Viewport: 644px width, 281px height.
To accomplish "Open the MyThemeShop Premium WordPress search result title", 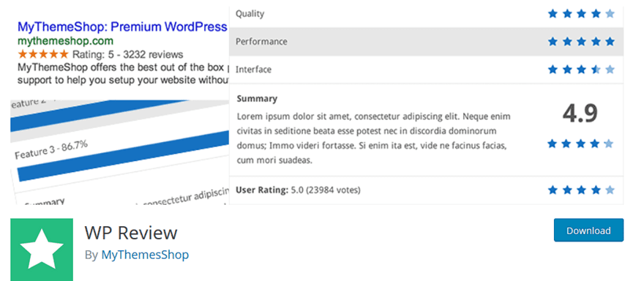I will [x=122, y=27].
